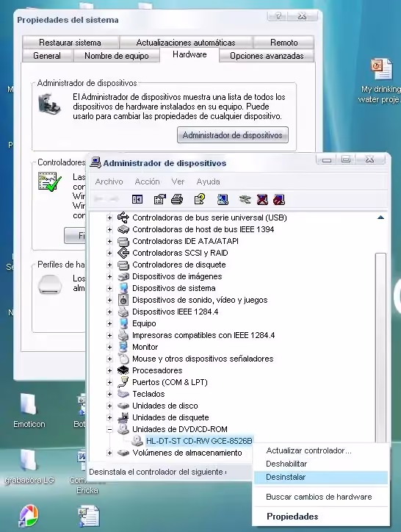
Task: Choose Deshabilitar from context menu
Action: coord(321,464)
